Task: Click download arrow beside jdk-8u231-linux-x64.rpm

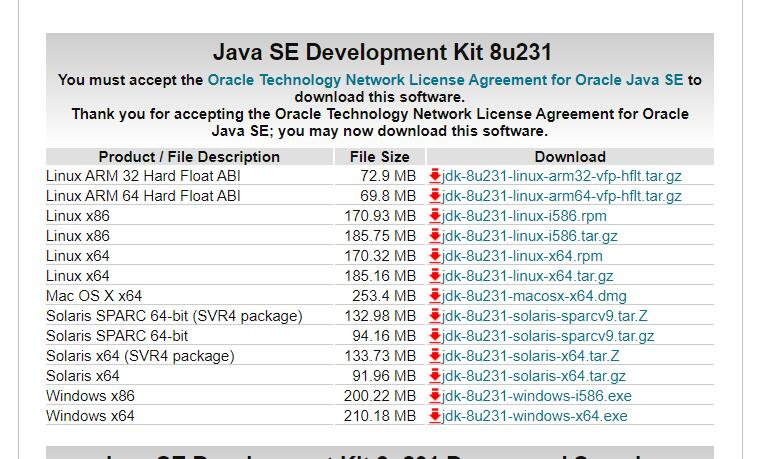Action: [x=435, y=256]
